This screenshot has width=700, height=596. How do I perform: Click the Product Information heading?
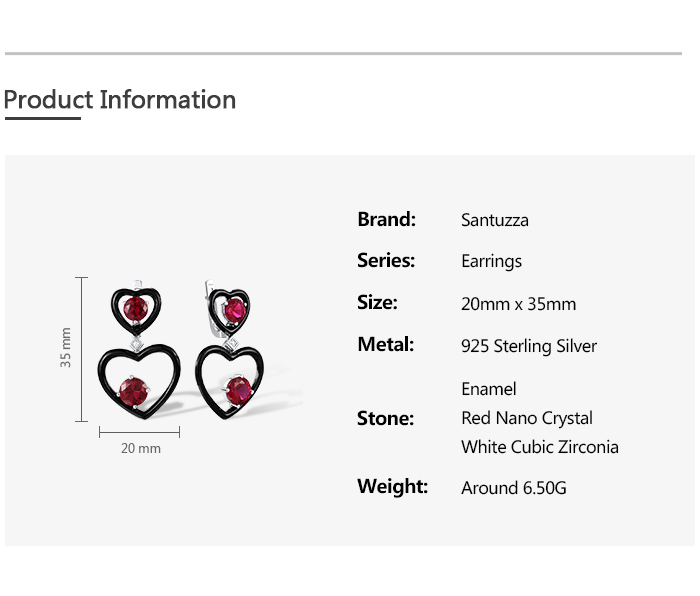coord(120,100)
